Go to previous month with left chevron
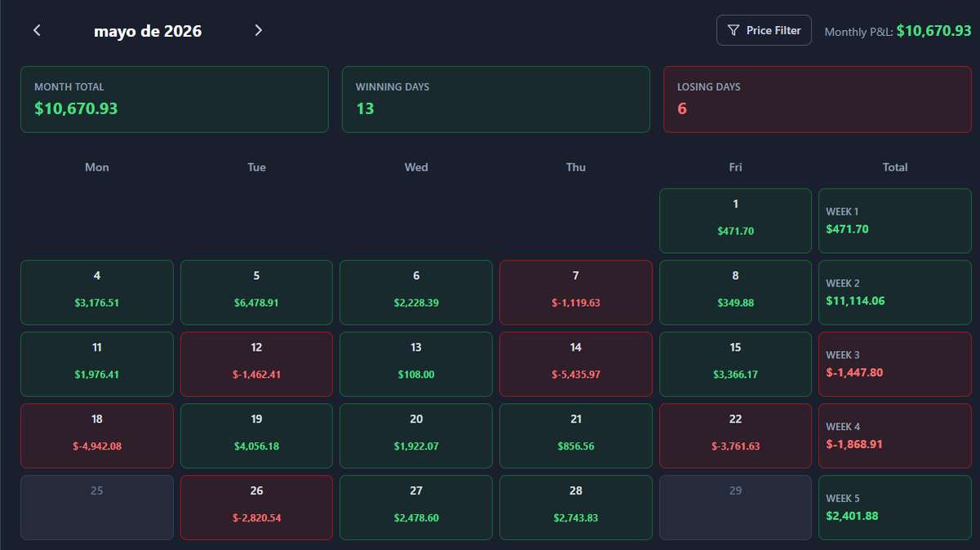980x550 pixels. pyautogui.click(x=37, y=30)
